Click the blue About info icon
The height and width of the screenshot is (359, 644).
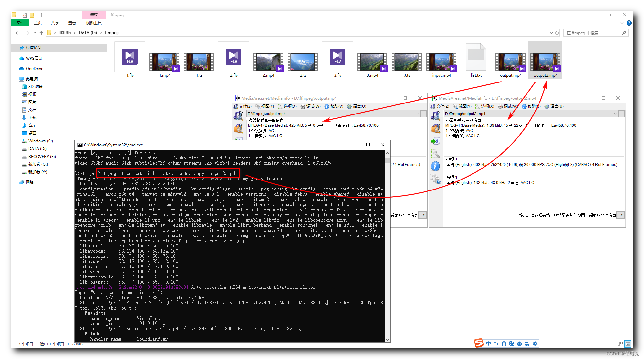point(435,166)
